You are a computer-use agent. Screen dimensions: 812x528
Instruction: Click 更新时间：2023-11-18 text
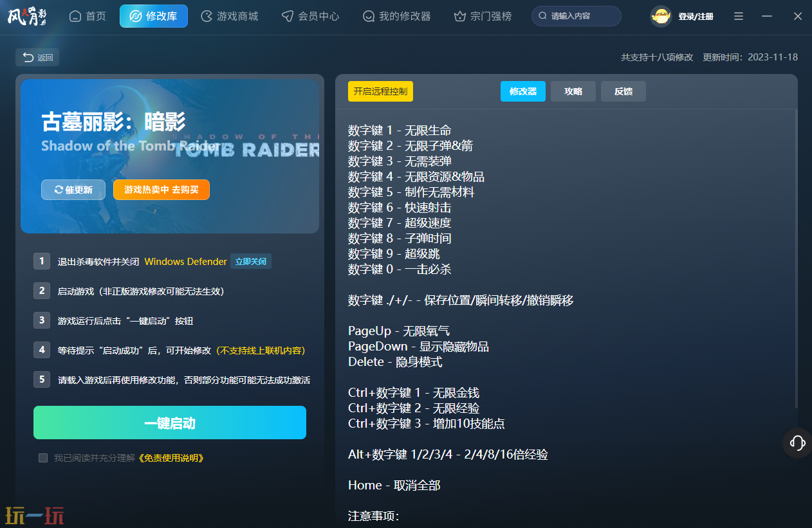click(x=750, y=57)
